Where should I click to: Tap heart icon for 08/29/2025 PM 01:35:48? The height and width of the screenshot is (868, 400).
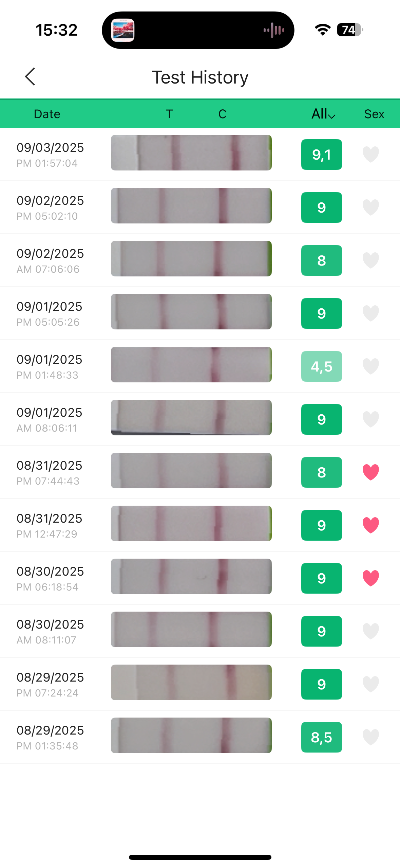point(370,737)
